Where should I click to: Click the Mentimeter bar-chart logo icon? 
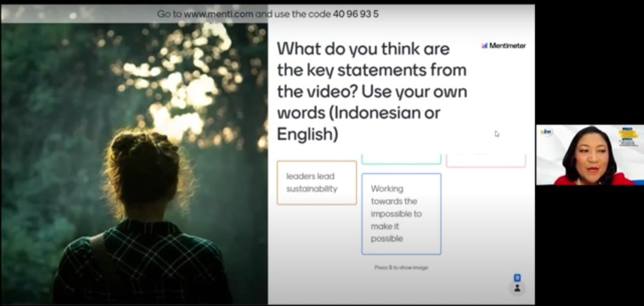(x=485, y=46)
